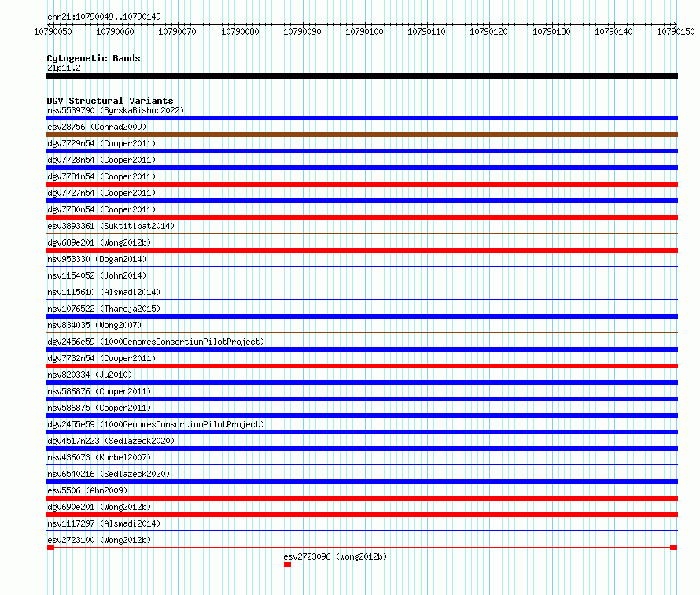Open esv5506 (Ahn2009) variant
Image resolution: width=700 pixels, height=595 pixels.
(x=87, y=490)
